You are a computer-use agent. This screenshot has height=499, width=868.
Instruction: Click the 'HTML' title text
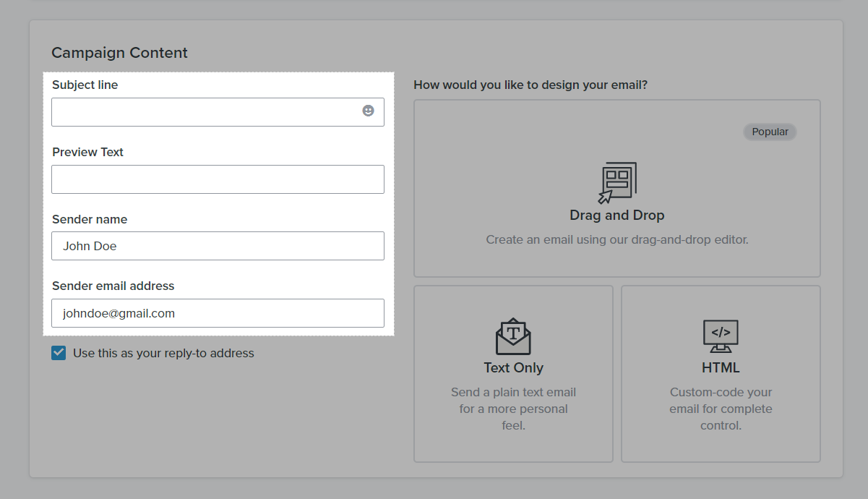721,367
